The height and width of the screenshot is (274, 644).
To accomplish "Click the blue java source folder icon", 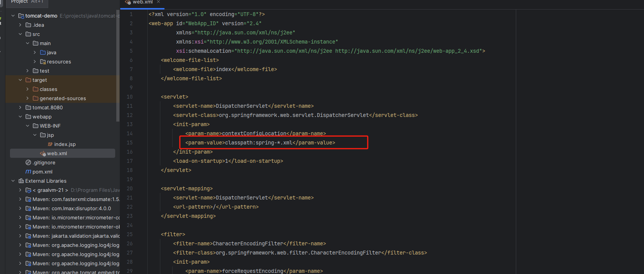I will 43,53.
